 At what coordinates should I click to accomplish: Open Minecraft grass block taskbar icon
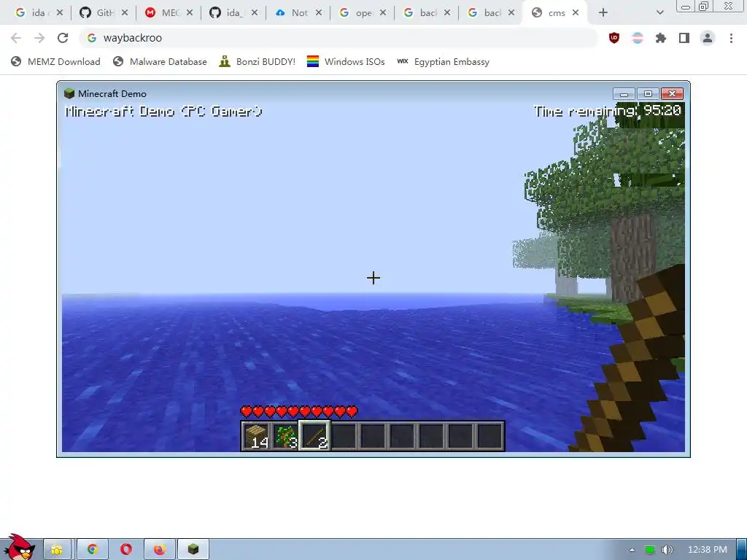[193, 550]
